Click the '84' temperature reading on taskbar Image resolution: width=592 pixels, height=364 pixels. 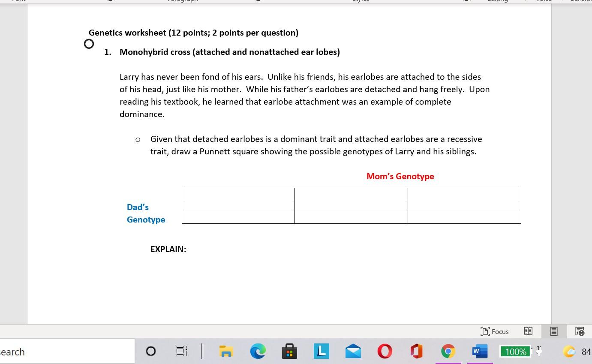click(x=586, y=352)
